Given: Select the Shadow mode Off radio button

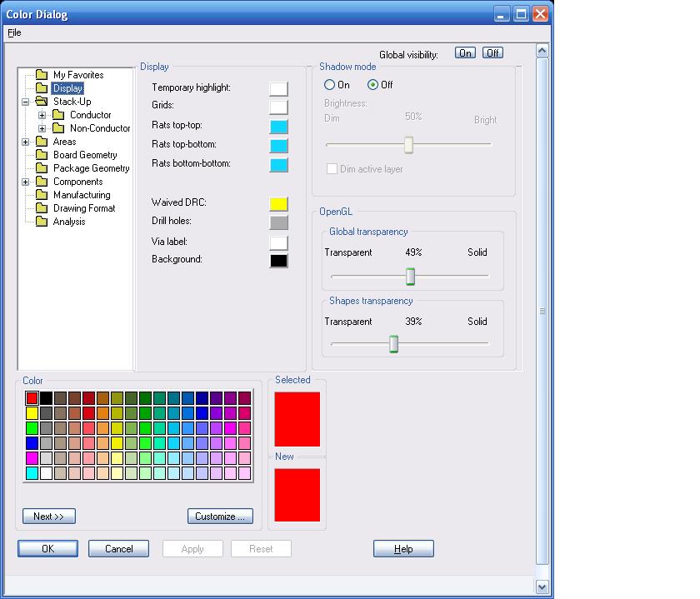Looking at the screenshot, I should point(373,85).
